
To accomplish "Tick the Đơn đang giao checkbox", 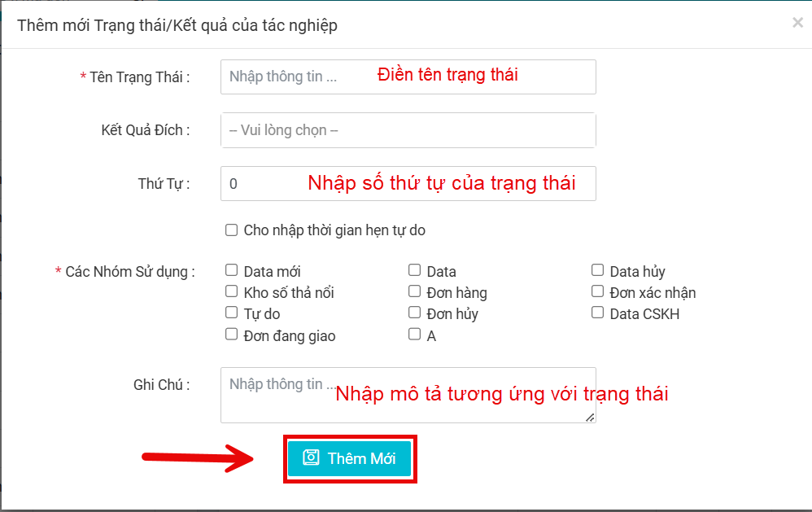I will pyautogui.click(x=232, y=335).
